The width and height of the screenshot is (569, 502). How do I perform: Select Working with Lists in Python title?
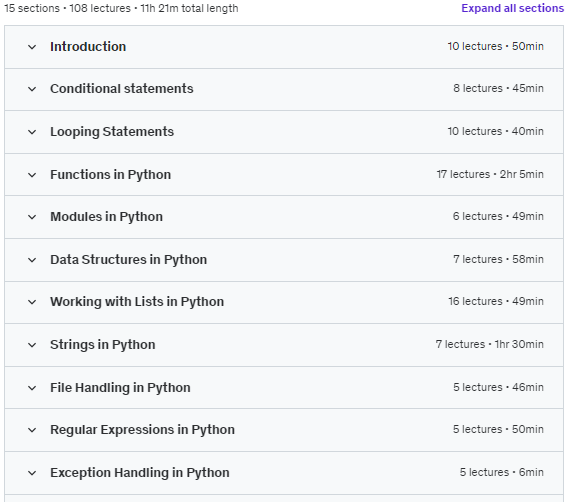137,302
